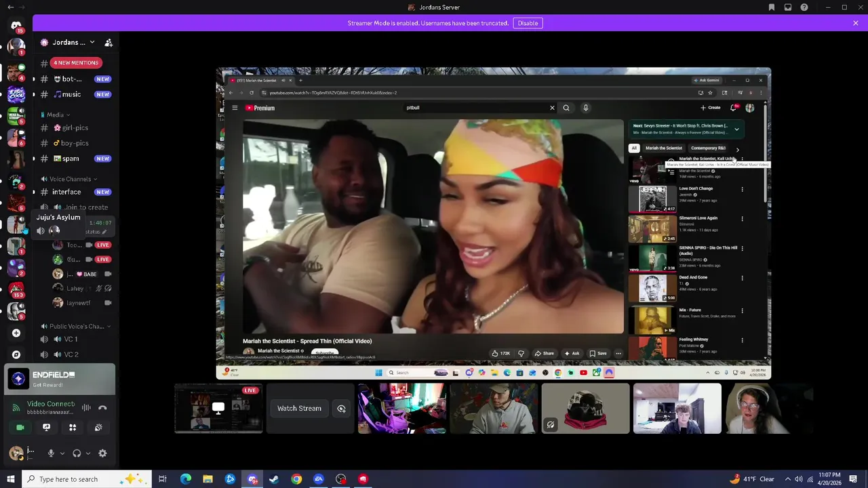Select the LIVE screen share tile
868x488 pixels.
(x=218, y=408)
